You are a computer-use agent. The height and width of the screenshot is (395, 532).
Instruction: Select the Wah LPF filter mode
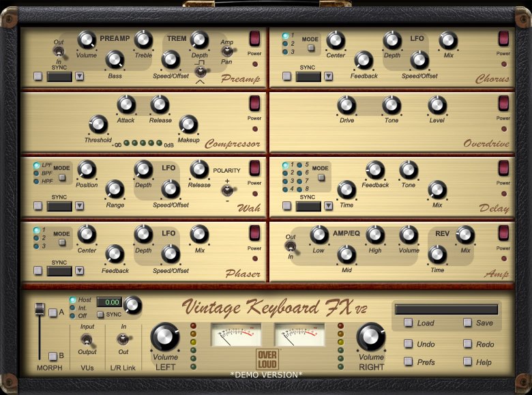click(x=37, y=165)
